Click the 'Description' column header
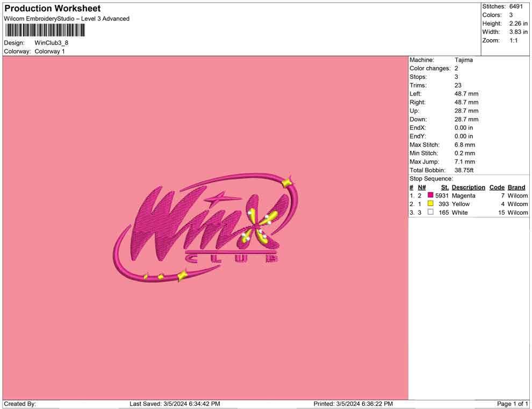532x409 pixels. pyautogui.click(x=469, y=187)
